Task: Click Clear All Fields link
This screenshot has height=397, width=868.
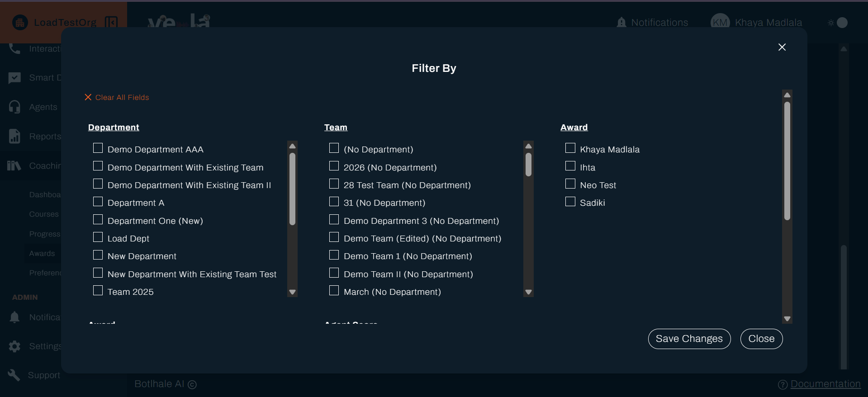Action: pyautogui.click(x=117, y=98)
